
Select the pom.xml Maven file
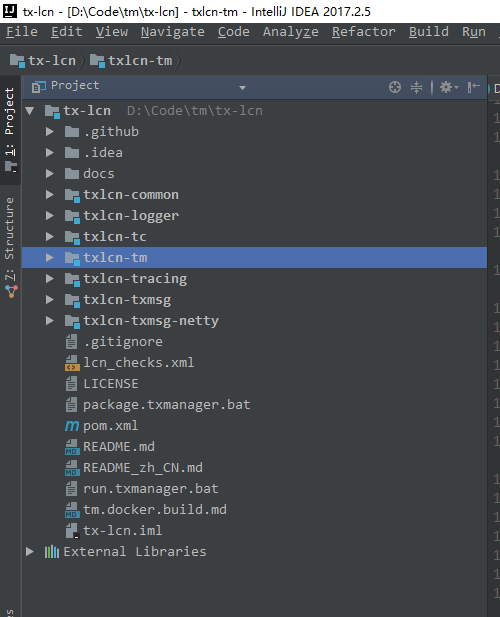point(111,425)
